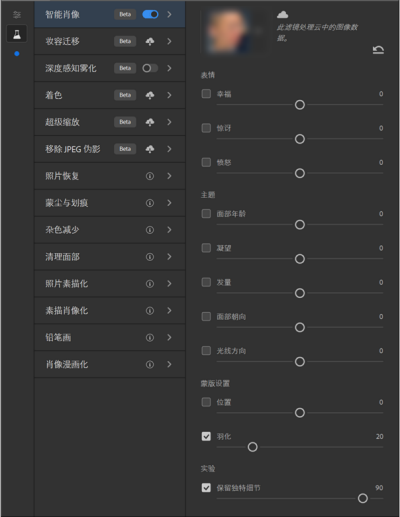
Task: Click the 面部年龄 slider handle
Action: tap(300, 225)
